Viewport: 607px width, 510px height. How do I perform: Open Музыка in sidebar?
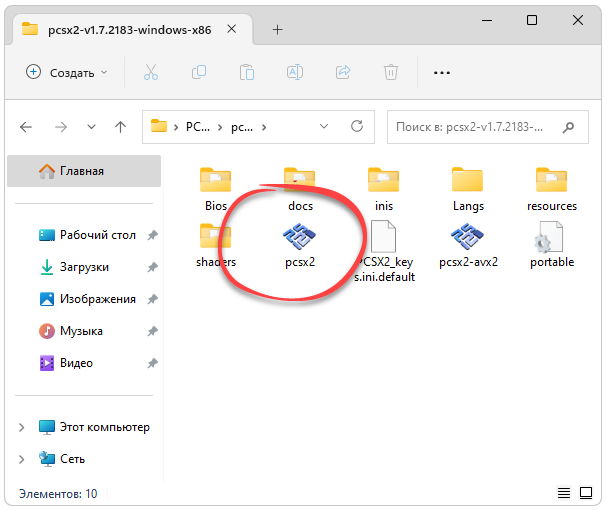71,331
